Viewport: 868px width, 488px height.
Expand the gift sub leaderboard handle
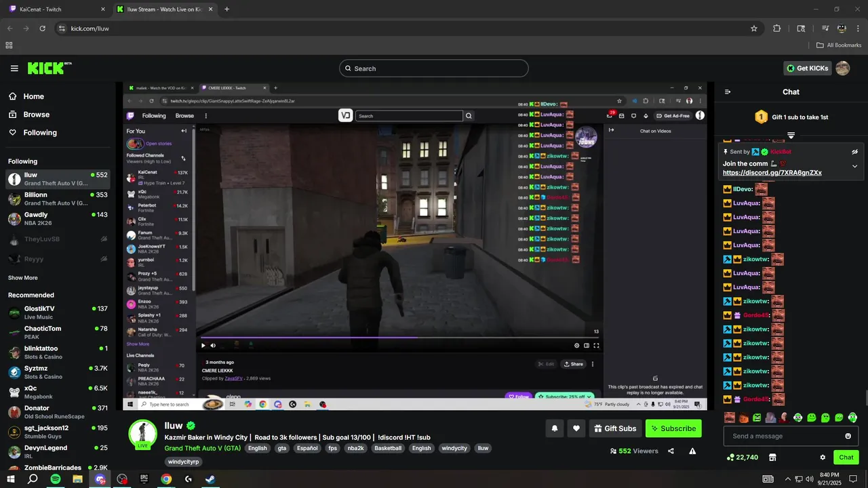791,136
